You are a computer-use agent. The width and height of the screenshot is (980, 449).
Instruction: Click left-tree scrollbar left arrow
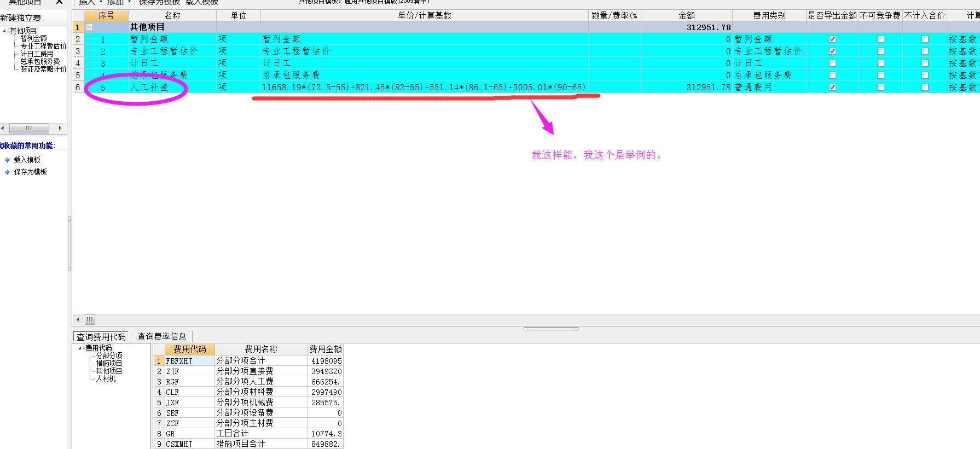click(3, 128)
